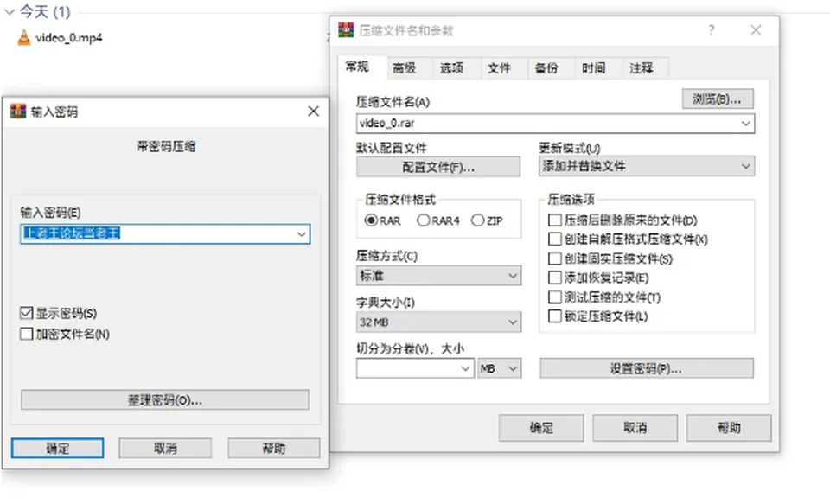Image resolution: width=830 pixels, height=504 pixels.
Task: Enable 加密文件名(N) checkbox
Action: pyautogui.click(x=27, y=334)
